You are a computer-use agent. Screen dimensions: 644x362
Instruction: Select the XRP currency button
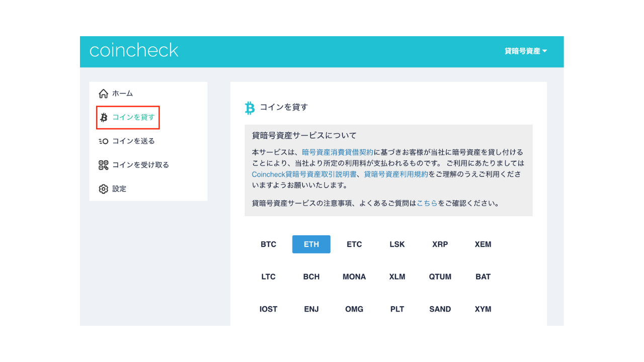[440, 244]
